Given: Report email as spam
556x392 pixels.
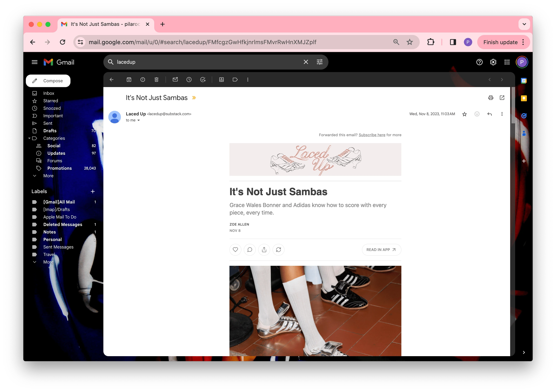Looking at the screenshot, I should click(143, 80).
